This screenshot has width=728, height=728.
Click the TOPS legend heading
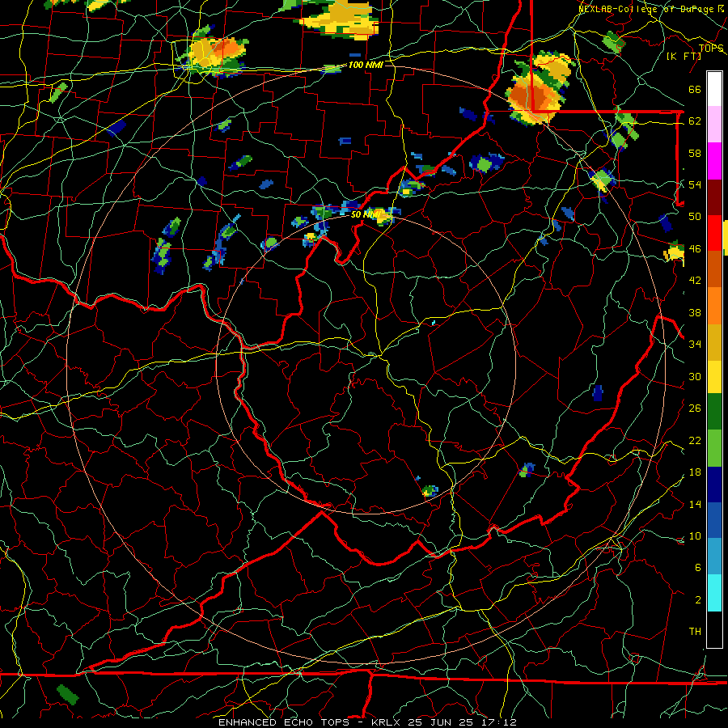click(x=711, y=48)
